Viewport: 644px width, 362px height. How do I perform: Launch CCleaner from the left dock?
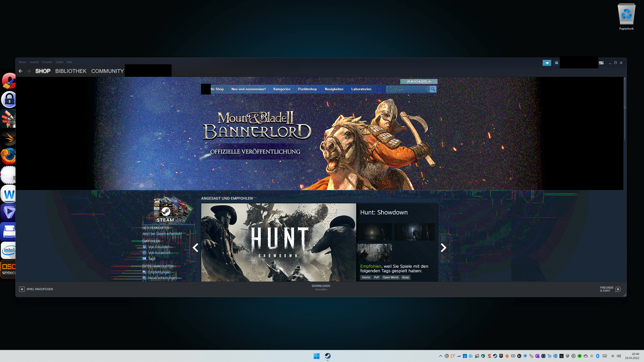(9, 81)
